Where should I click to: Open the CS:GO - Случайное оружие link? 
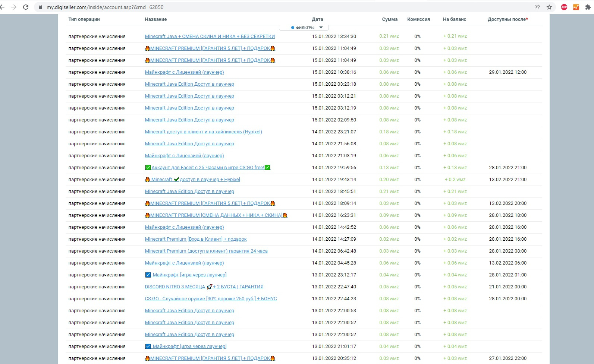point(211,299)
